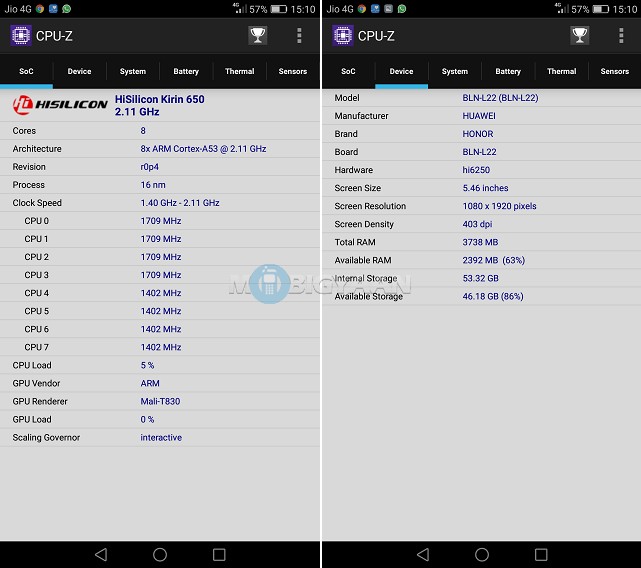
Task: Tap Home navigation button in left screen
Action: pos(160,555)
